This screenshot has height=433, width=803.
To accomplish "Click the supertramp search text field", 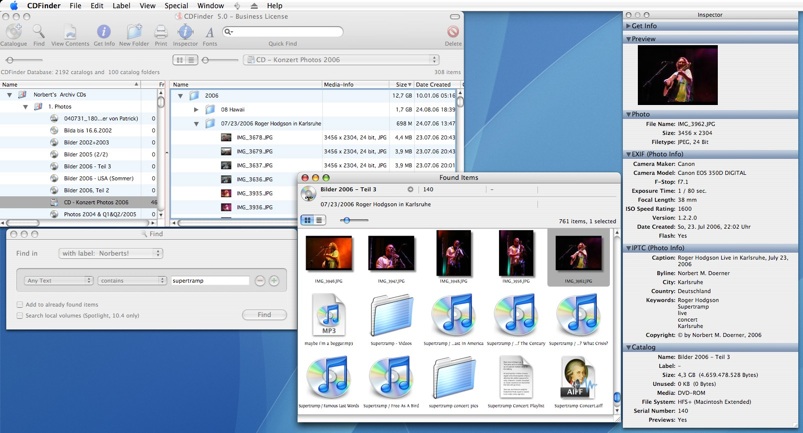I will coord(210,280).
